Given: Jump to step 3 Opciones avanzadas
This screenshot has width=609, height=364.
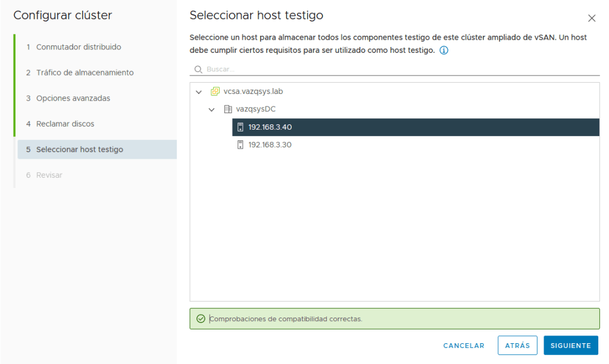Looking at the screenshot, I should [x=73, y=98].
